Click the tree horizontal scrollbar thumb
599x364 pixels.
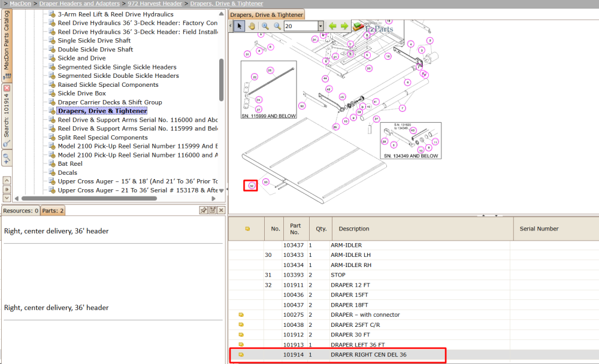pyautogui.click(x=89, y=198)
